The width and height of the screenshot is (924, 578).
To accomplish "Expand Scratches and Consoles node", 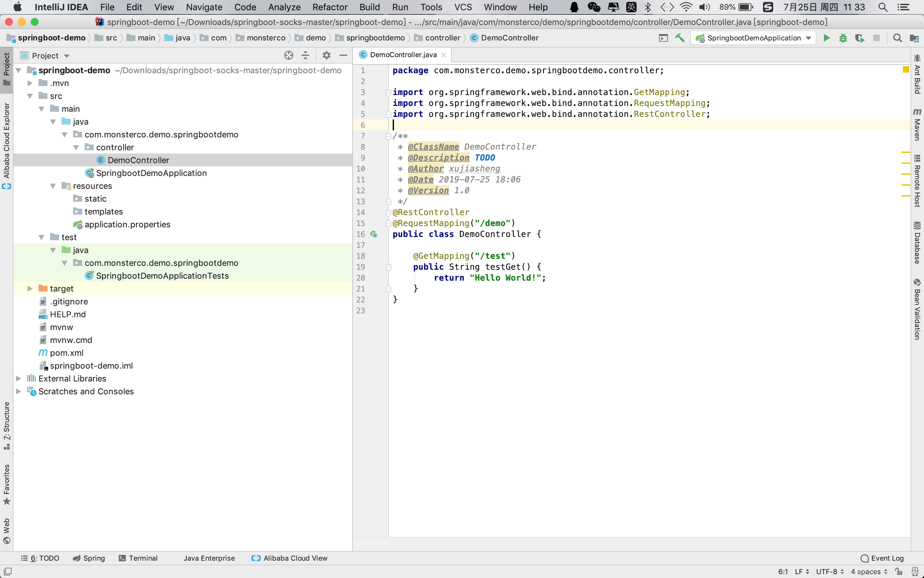I will pos(18,391).
